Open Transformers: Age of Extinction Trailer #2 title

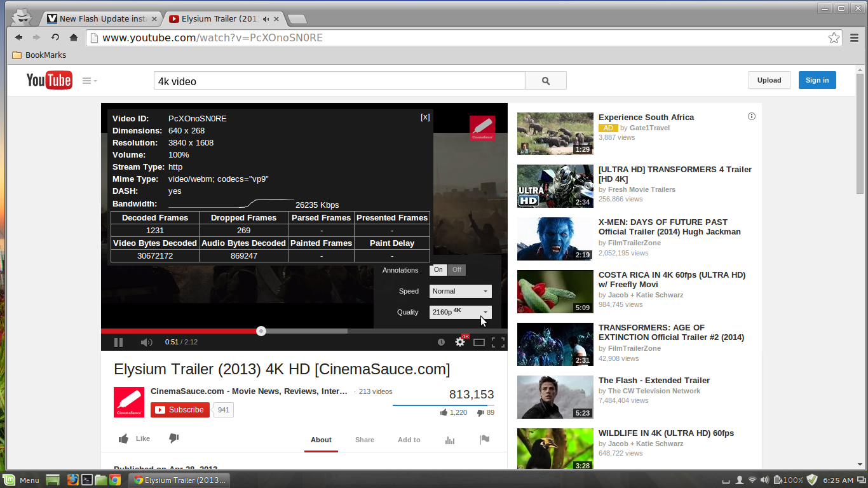(x=671, y=332)
